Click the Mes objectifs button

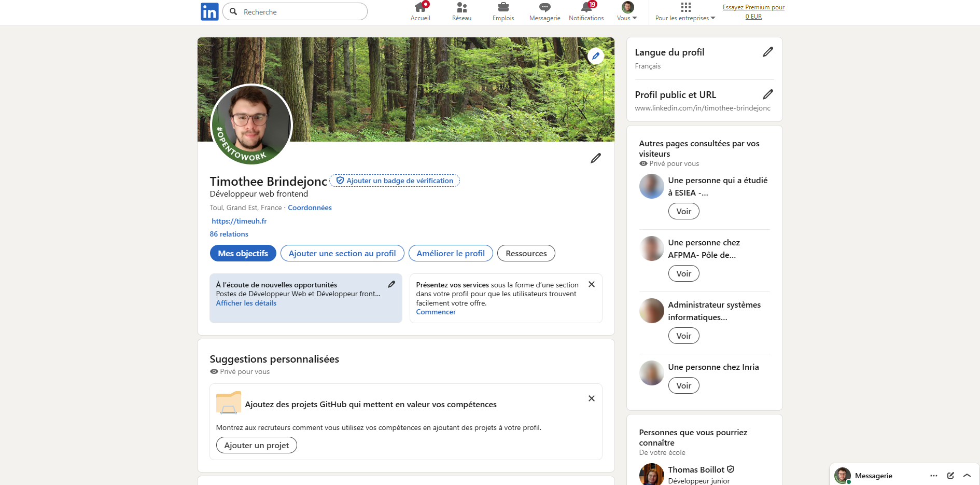[x=243, y=253]
